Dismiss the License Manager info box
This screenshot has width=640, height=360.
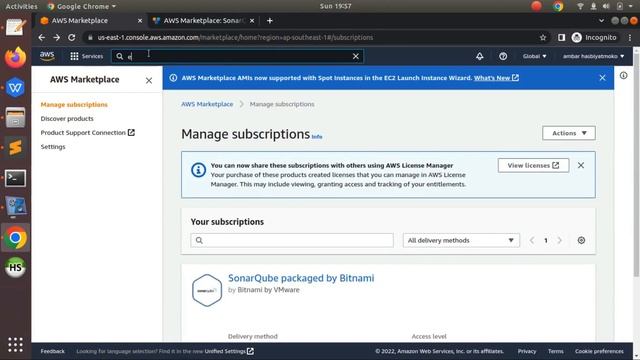pos(581,165)
